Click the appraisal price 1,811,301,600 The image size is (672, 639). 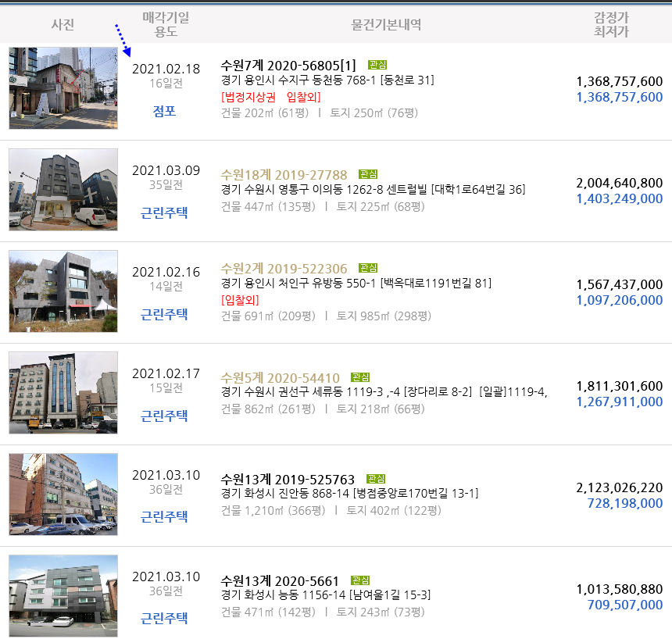[x=620, y=386]
